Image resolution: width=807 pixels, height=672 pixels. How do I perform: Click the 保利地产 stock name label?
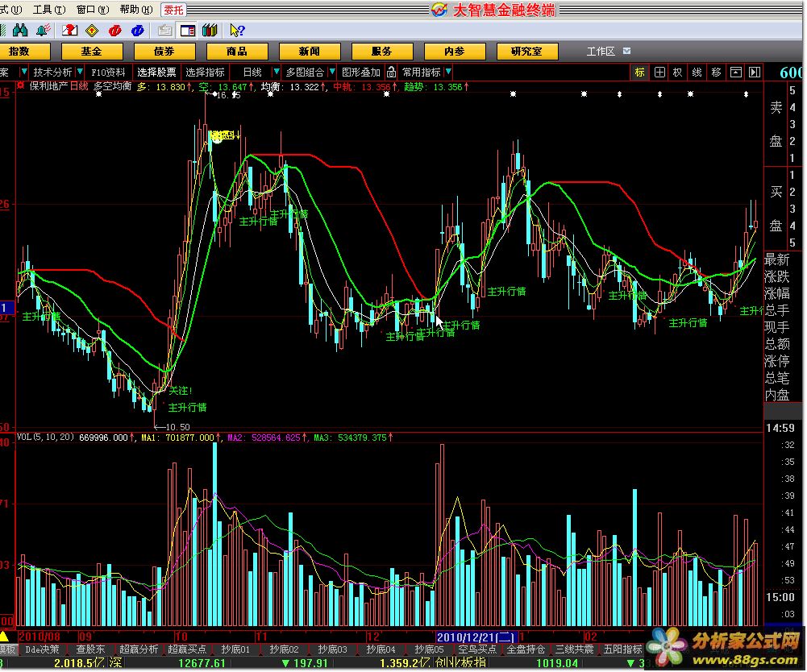[x=49, y=86]
